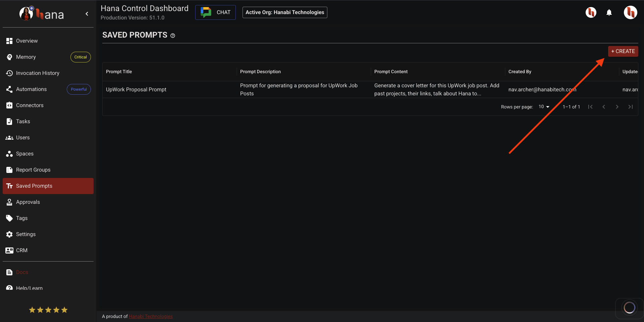
Task: Click the Tasks clipboard icon
Action: (9, 122)
